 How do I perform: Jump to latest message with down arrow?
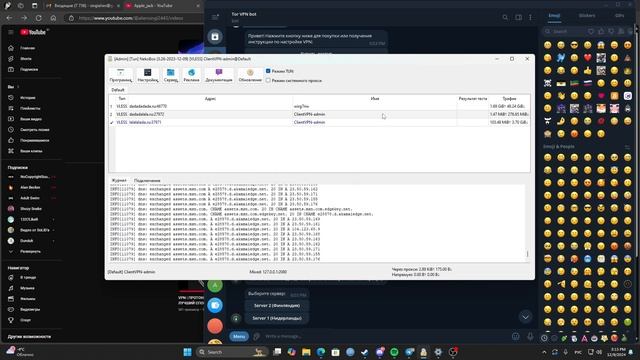click(525, 317)
